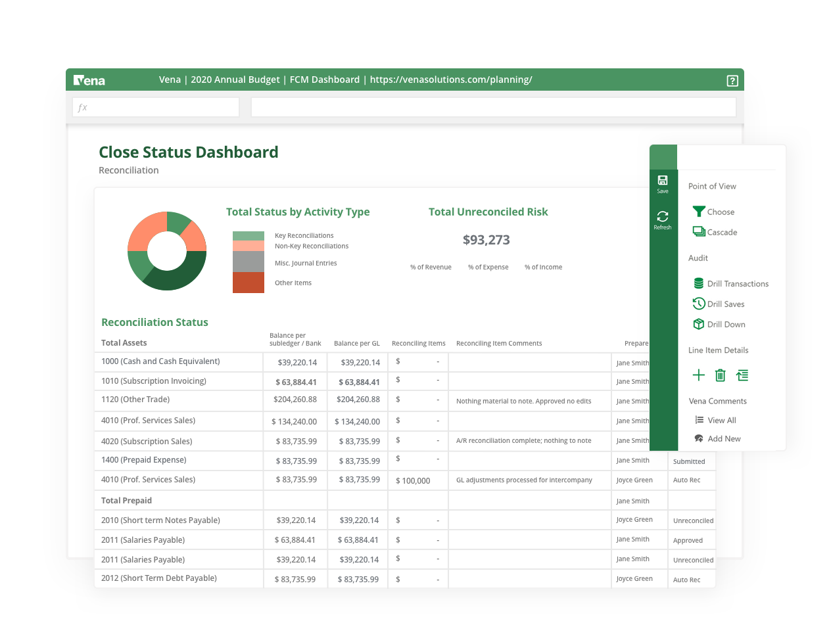831x644 pixels.
Task: Toggle the % of Revenue metric
Action: (x=431, y=267)
